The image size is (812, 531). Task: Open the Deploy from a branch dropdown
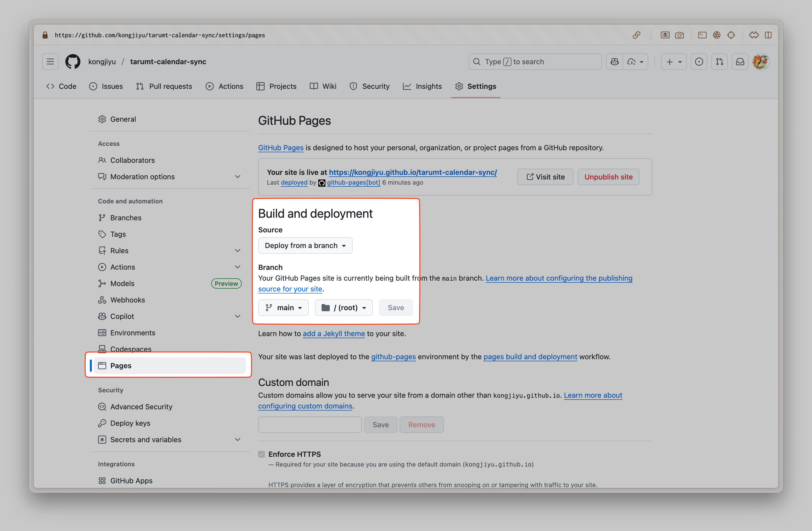click(x=305, y=245)
